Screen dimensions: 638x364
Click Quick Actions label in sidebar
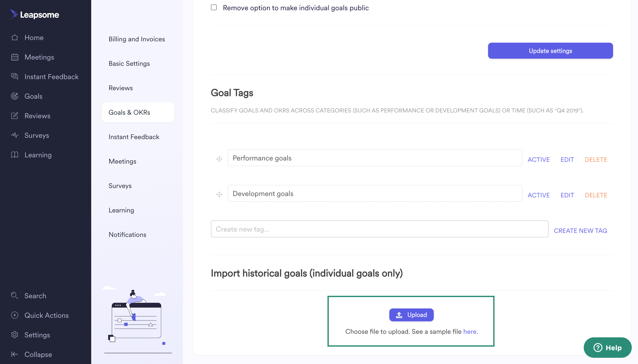(46, 315)
